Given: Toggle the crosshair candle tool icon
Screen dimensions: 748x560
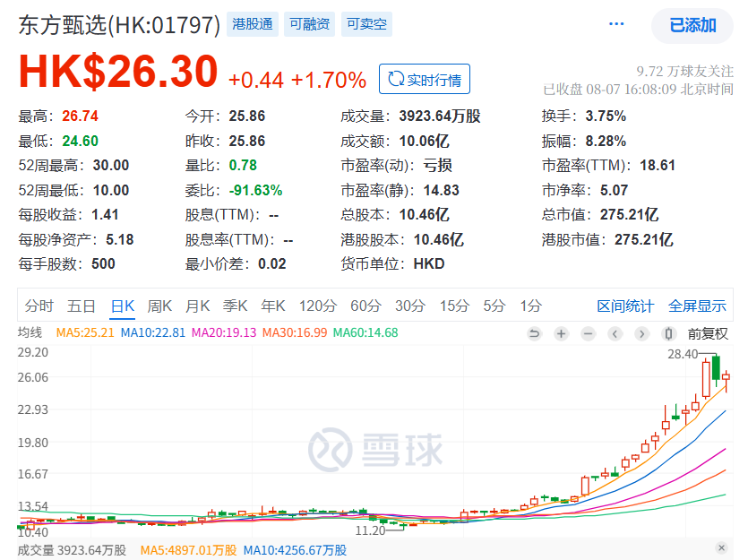Looking at the screenshot, I should [668, 333].
